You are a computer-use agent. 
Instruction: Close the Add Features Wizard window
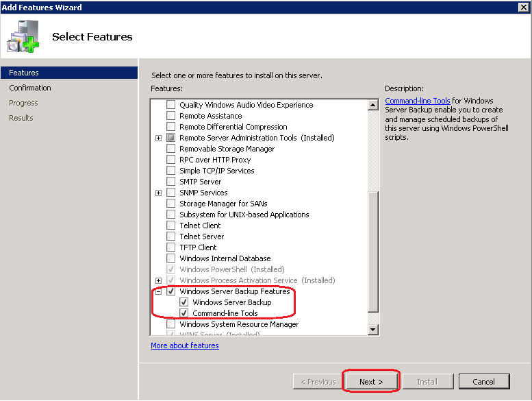point(524,7)
